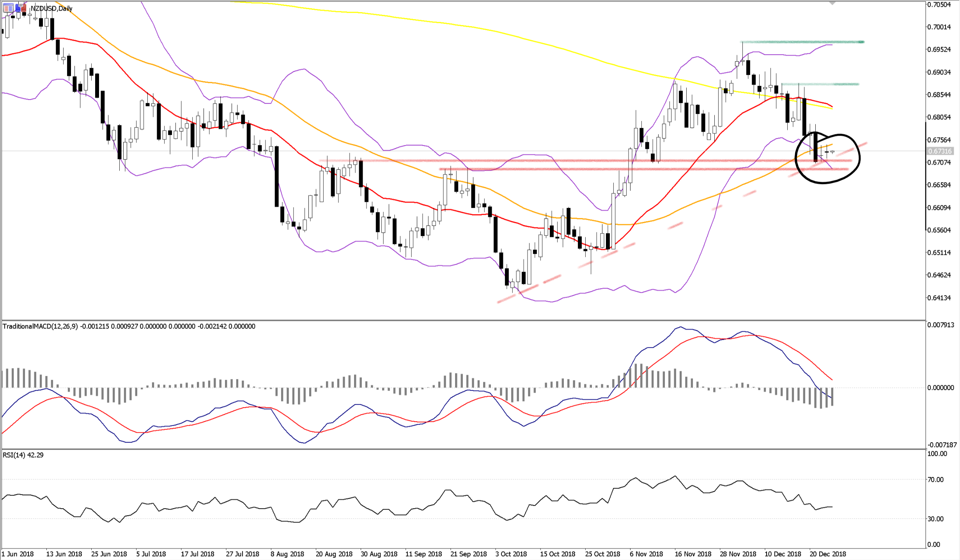Image resolution: width=960 pixels, height=560 pixels.
Task: Click the RSI 100.00 scale label
Action: [937, 454]
